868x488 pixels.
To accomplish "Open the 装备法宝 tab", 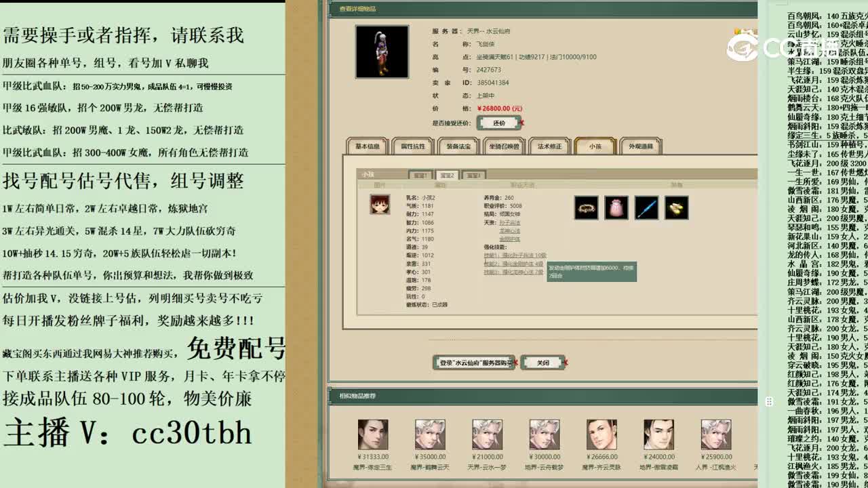I will (458, 146).
